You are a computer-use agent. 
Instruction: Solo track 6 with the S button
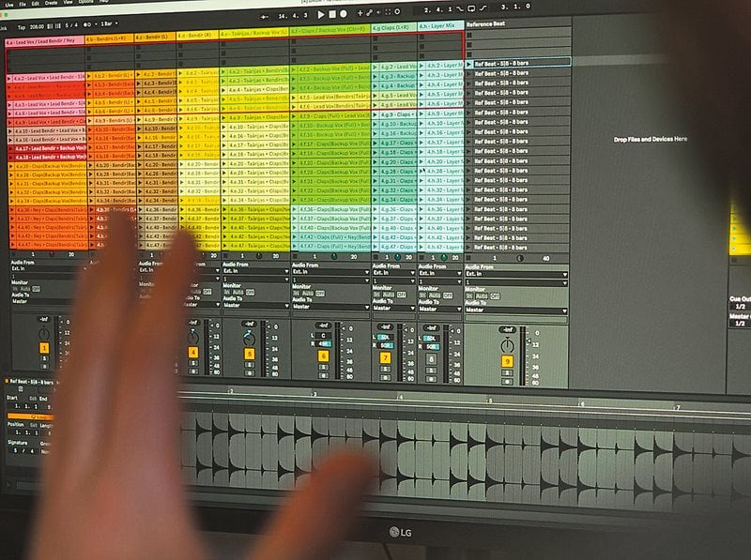click(323, 367)
